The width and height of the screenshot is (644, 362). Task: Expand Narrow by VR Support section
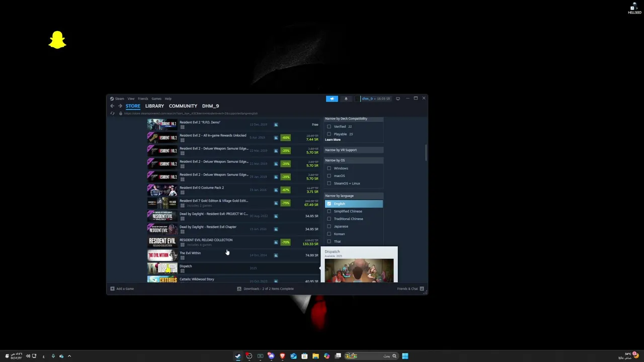point(354,150)
